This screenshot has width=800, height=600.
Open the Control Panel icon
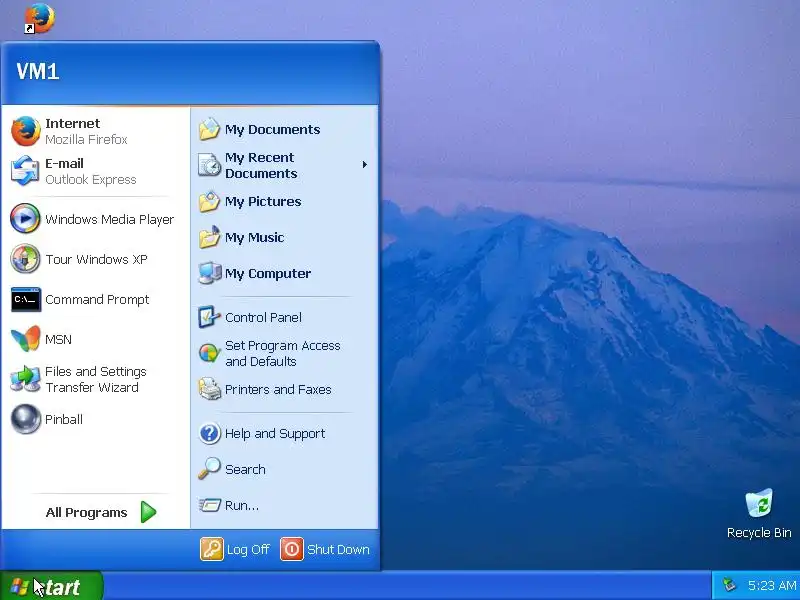(209, 317)
